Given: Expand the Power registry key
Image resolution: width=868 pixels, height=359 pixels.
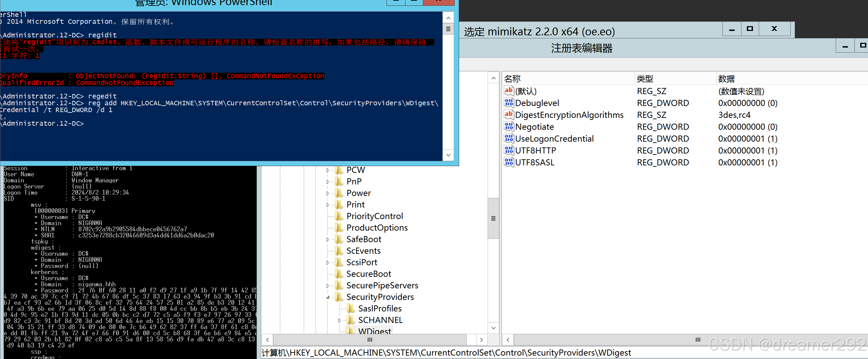Looking at the screenshot, I should (328, 193).
